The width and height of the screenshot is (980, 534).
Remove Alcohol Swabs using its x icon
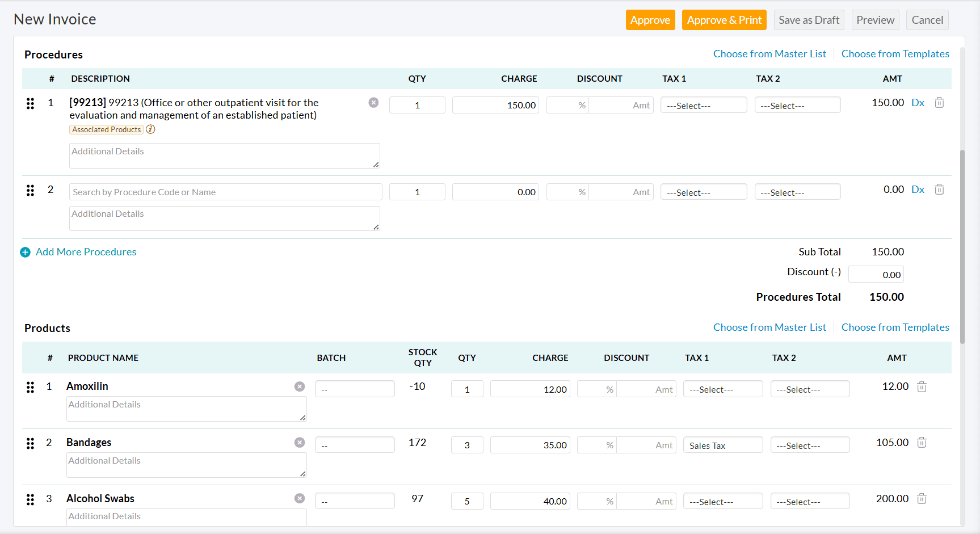pyautogui.click(x=300, y=498)
